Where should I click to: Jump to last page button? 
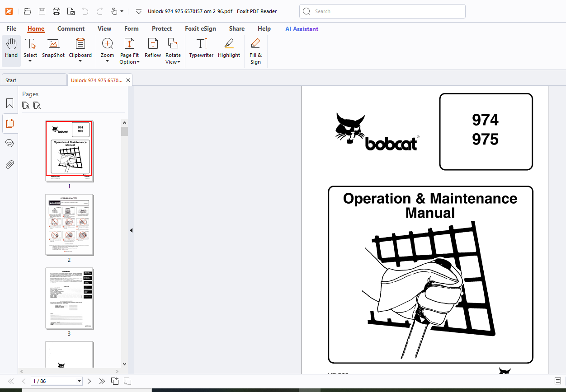click(102, 381)
